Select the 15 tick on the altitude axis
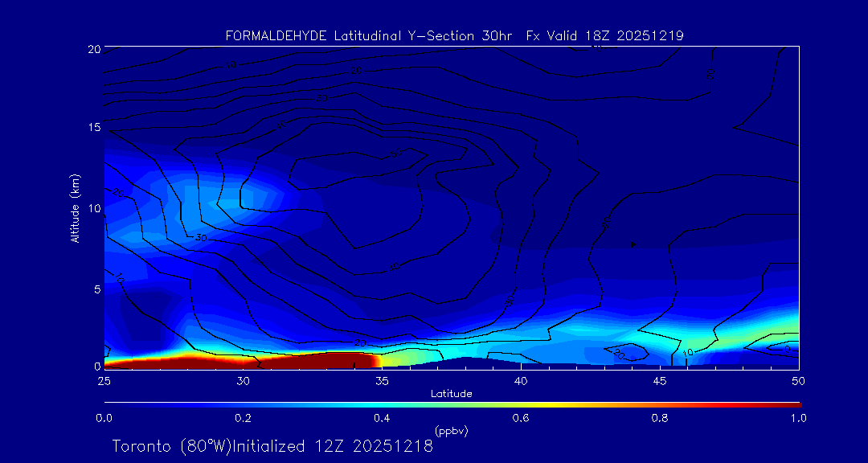868x463 pixels. point(93,127)
